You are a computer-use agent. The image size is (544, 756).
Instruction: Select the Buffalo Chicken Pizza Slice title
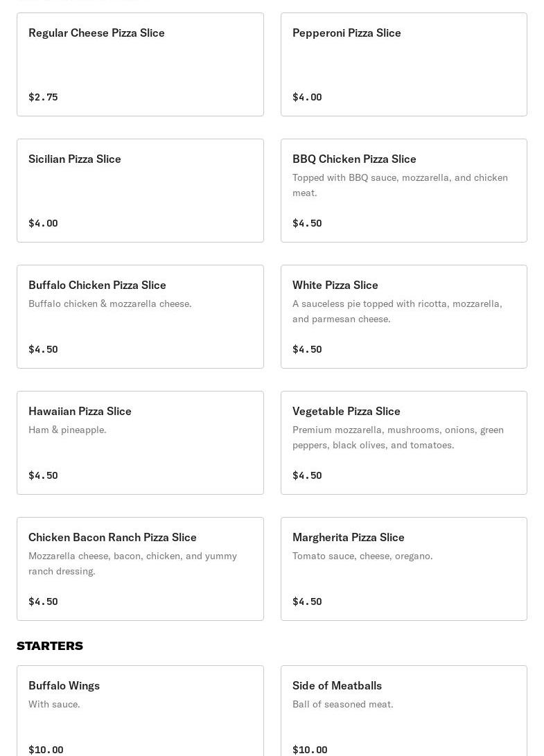97,285
